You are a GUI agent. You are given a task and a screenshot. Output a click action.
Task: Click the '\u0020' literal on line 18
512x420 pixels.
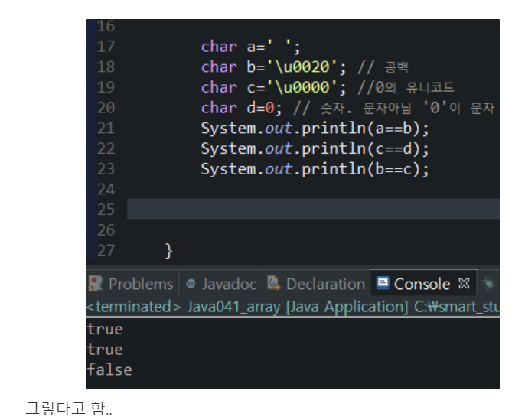tap(302, 67)
